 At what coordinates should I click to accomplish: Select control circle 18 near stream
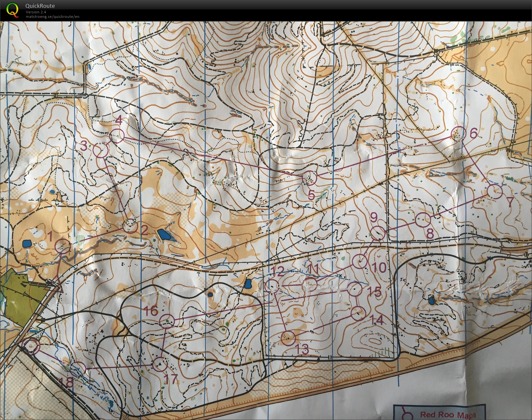coord(79,368)
